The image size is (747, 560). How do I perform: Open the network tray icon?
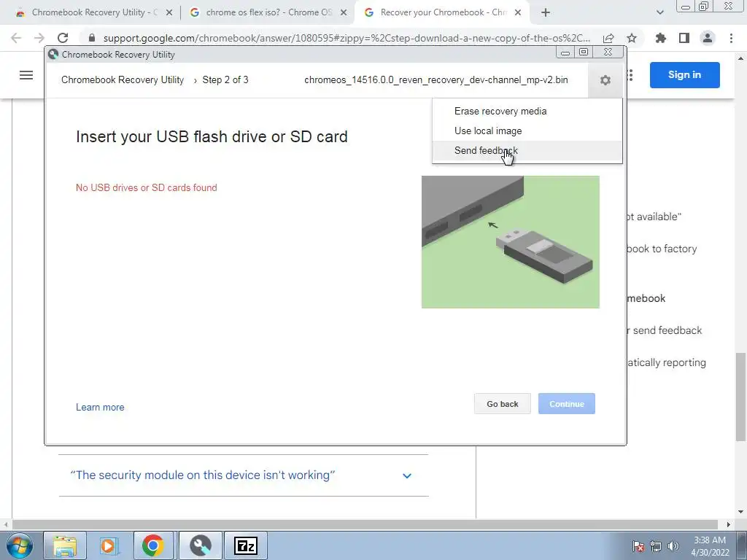coord(656,546)
